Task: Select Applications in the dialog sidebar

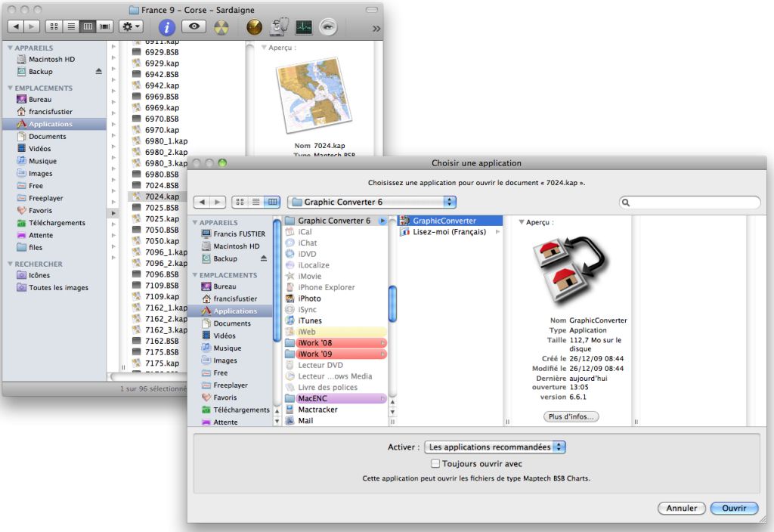Action: coord(231,311)
